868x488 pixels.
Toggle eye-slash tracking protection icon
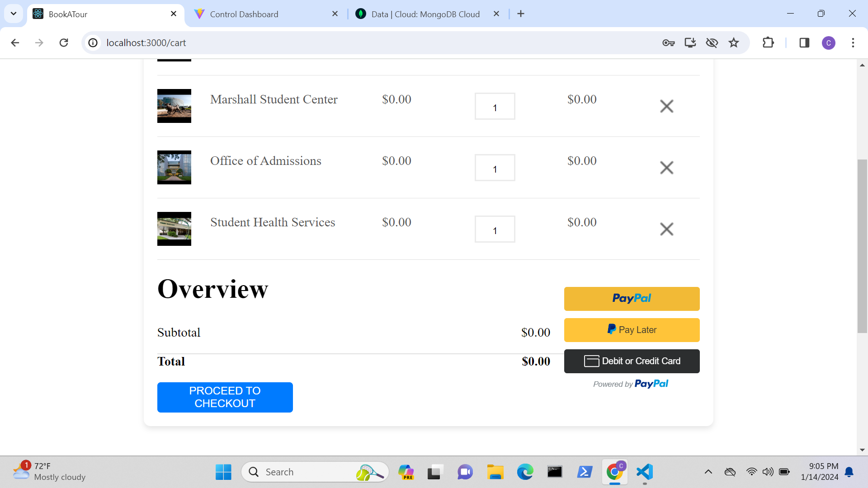[x=712, y=42]
